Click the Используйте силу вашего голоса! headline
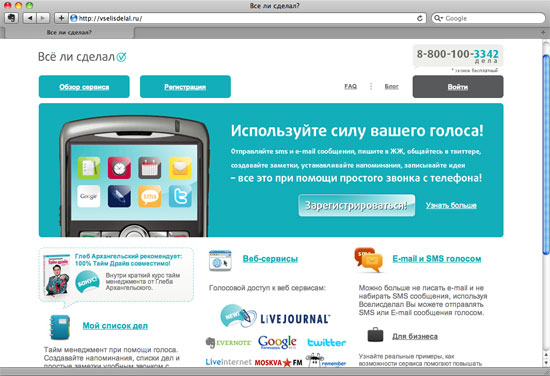 coord(357,130)
